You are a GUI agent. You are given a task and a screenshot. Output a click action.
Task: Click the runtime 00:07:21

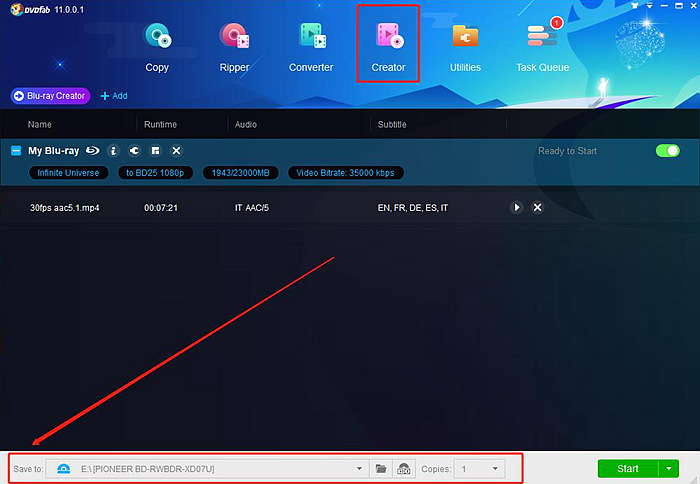(161, 208)
